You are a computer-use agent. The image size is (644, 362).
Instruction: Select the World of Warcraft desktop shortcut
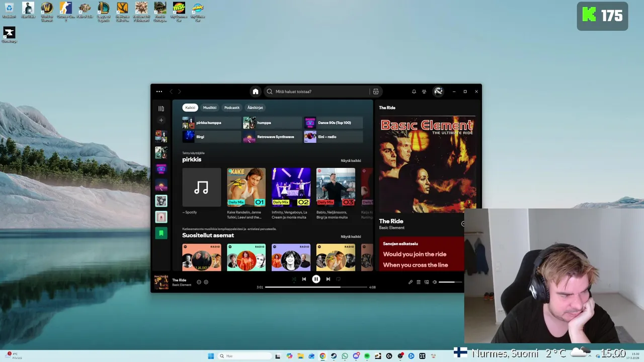click(47, 11)
